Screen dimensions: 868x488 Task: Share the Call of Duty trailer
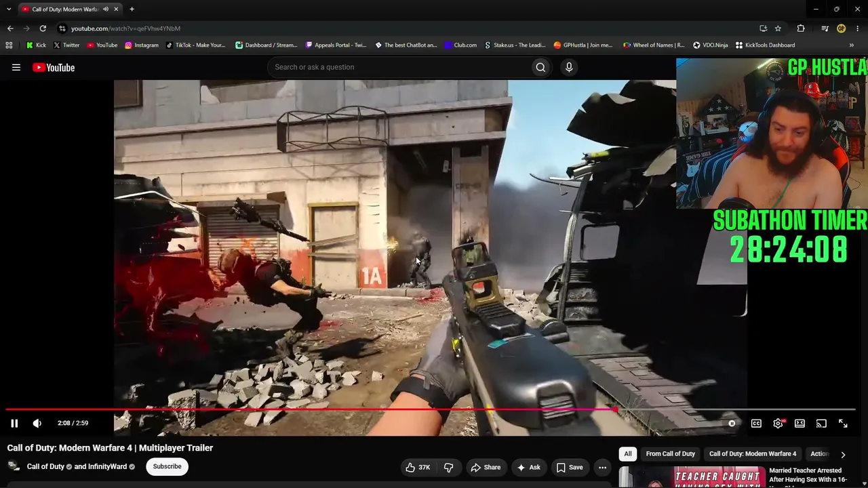486,467
